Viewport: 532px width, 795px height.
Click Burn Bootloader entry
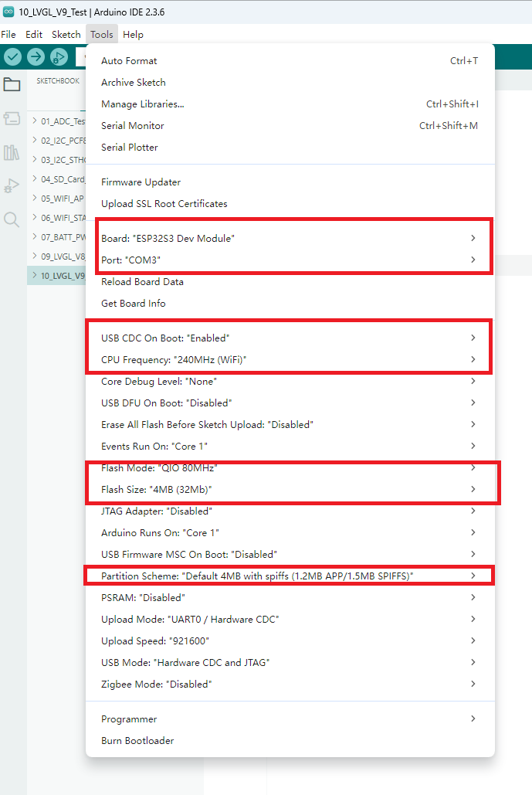point(290,741)
